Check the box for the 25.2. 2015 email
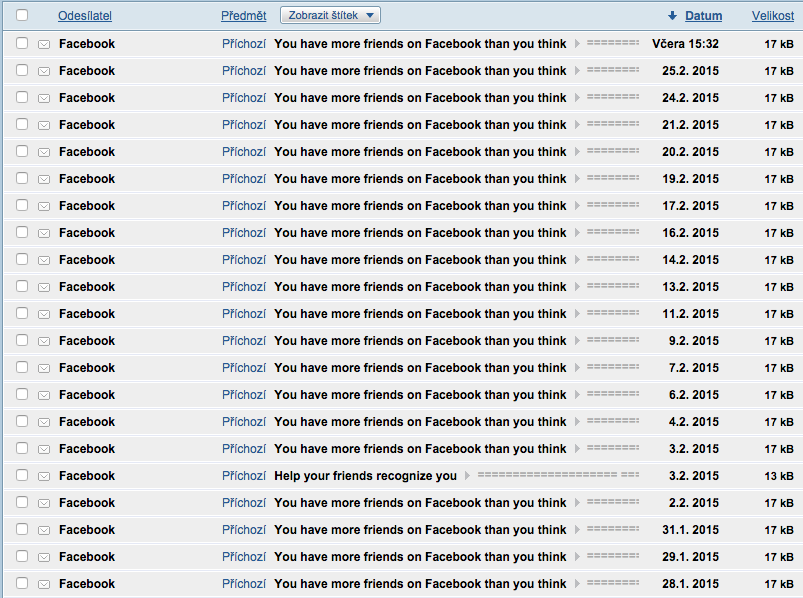 [22, 71]
